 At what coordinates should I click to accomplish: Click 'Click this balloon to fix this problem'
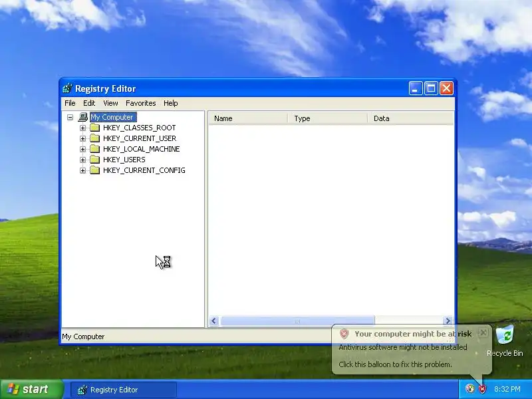[395, 364]
